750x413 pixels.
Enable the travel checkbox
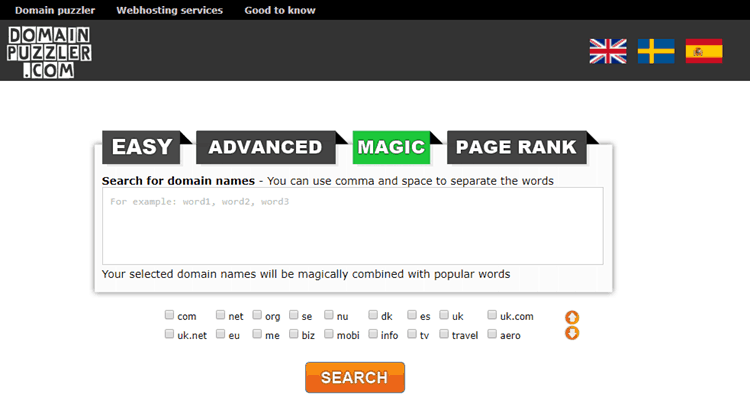[x=444, y=334]
